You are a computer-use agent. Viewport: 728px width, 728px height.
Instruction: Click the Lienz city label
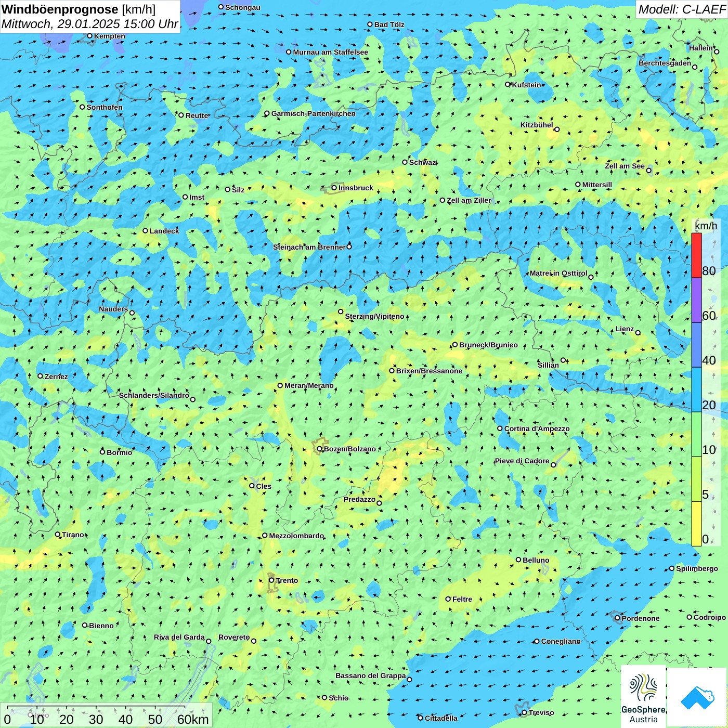[625, 329]
